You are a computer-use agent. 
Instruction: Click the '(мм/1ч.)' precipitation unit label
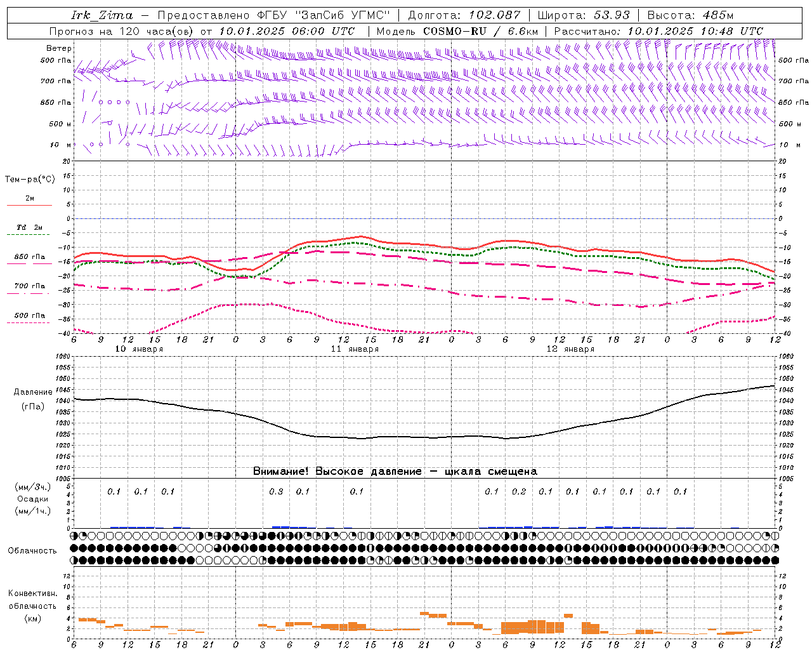33,511
